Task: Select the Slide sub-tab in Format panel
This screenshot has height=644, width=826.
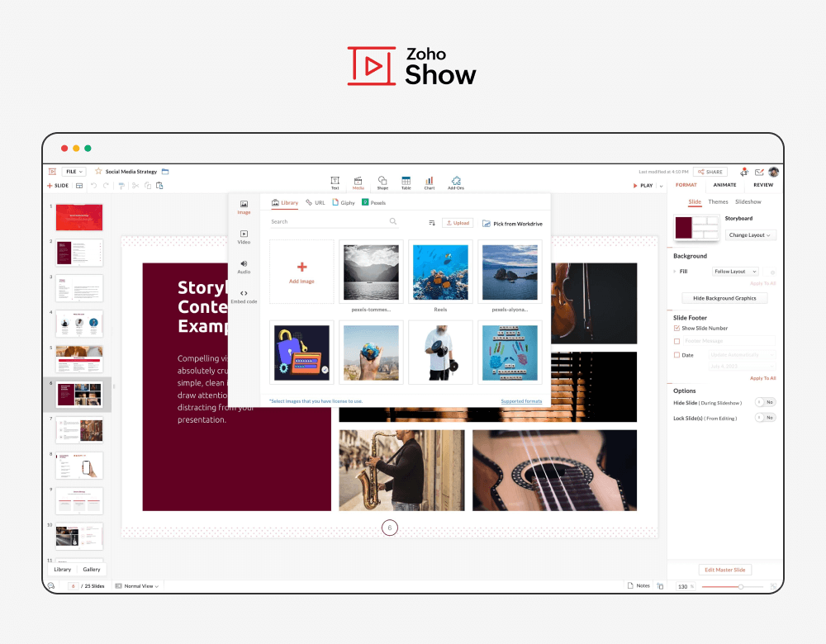Action: (695, 201)
